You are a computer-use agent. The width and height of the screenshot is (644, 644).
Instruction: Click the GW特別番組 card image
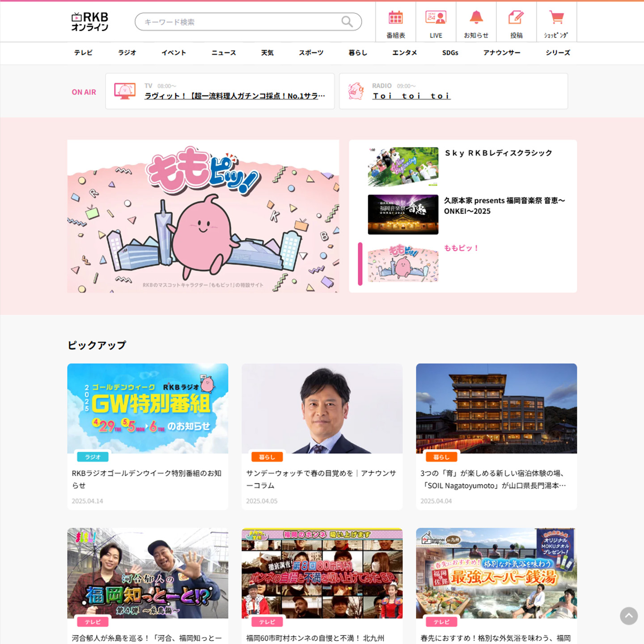pyautogui.click(x=148, y=408)
